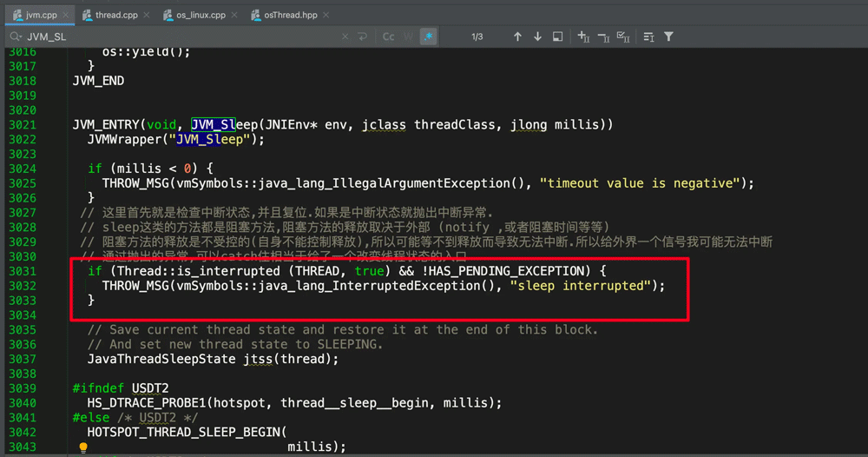Close the osThread.hpp tab

(327, 15)
